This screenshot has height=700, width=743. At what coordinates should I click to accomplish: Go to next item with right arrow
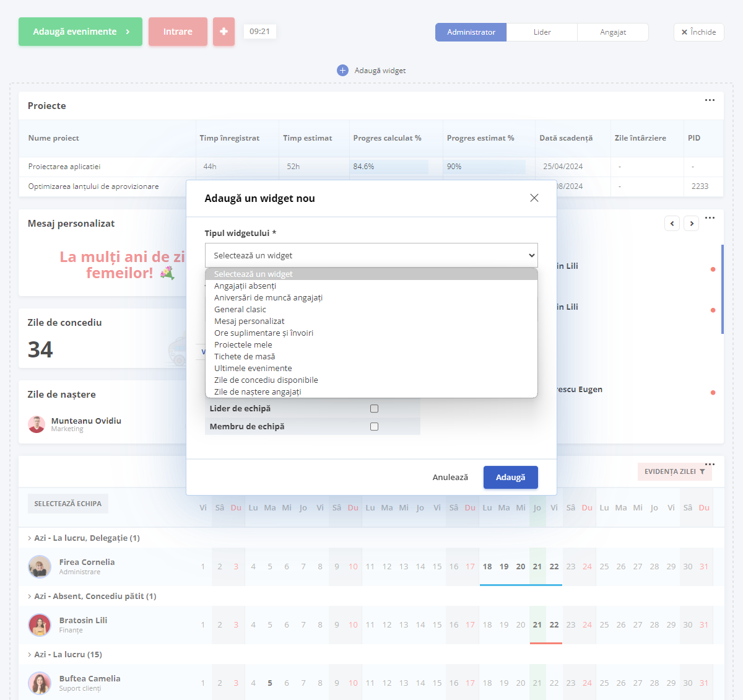click(692, 223)
